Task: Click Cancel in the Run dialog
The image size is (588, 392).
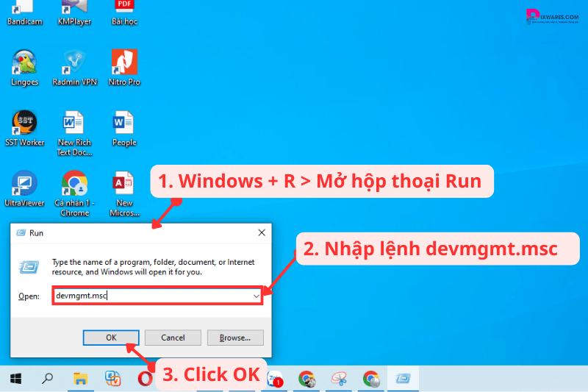Action: coord(173,338)
